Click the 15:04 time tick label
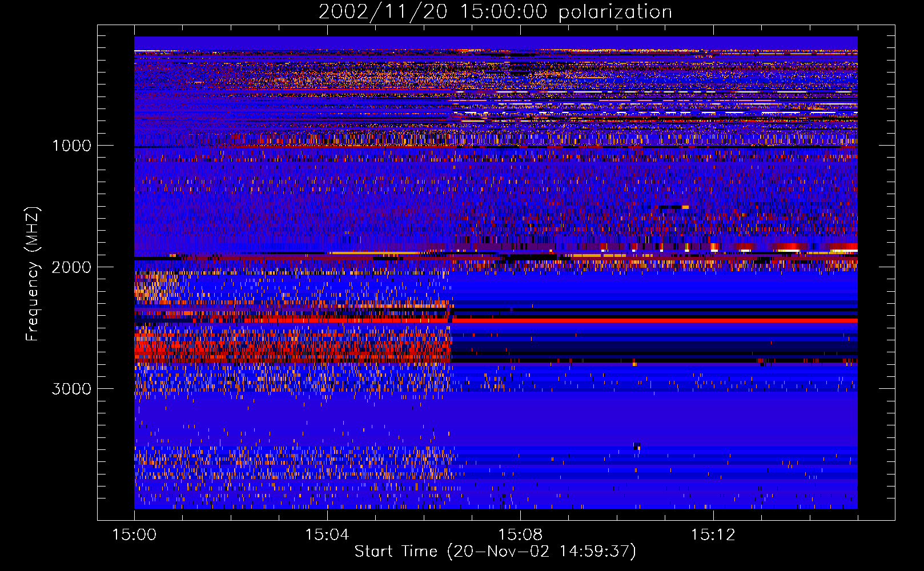 pyautogui.click(x=327, y=535)
